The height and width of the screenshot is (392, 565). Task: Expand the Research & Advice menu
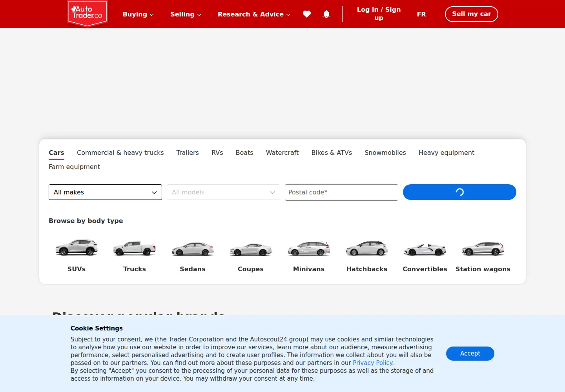[254, 14]
